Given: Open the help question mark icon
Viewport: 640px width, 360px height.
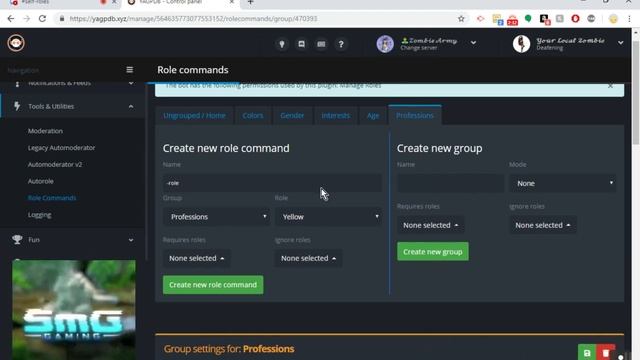Looking at the screenshot, I should pos(341,44).
